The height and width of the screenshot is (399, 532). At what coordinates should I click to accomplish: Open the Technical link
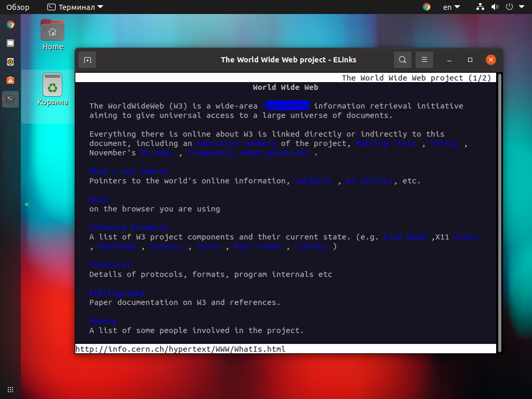pyautogui.click(x=110, y=265)
